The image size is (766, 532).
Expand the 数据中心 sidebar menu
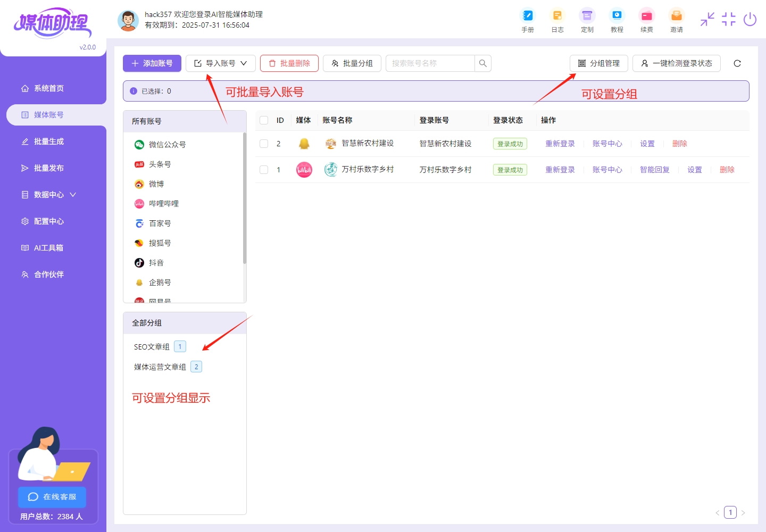tap(48, 195)
